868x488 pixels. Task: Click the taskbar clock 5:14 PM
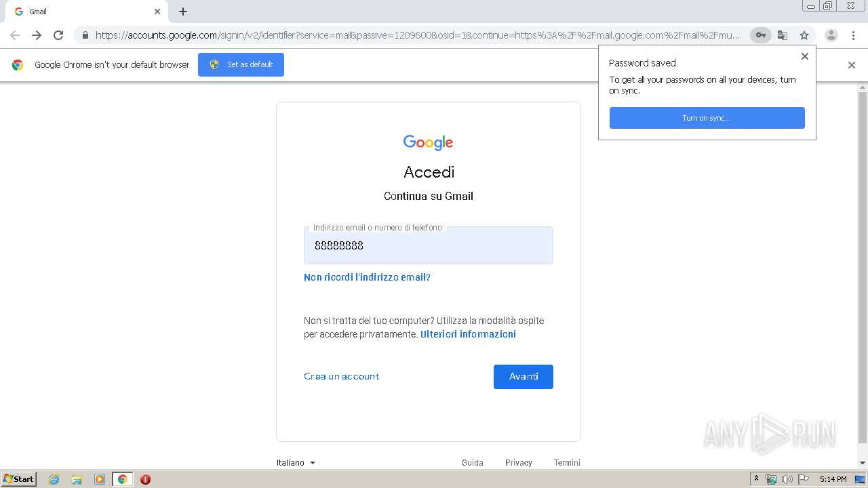(x=833, y=479)
